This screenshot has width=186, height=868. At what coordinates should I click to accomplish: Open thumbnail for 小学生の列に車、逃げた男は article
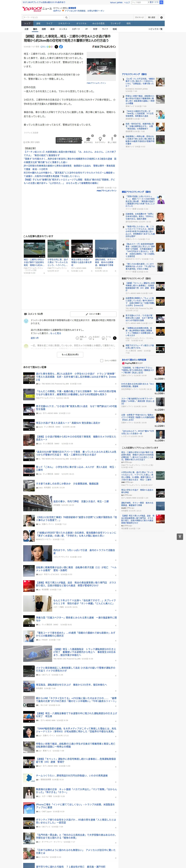tap(58, 249)
